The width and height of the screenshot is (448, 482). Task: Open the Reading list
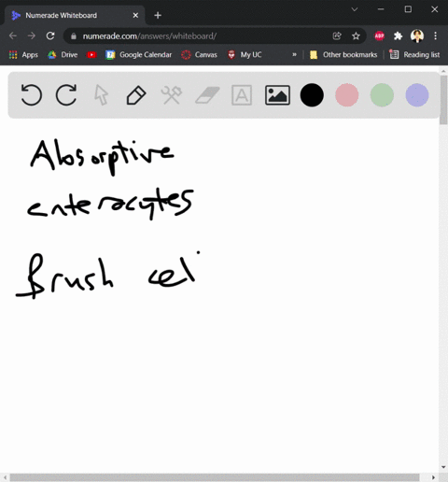point(414,55)
